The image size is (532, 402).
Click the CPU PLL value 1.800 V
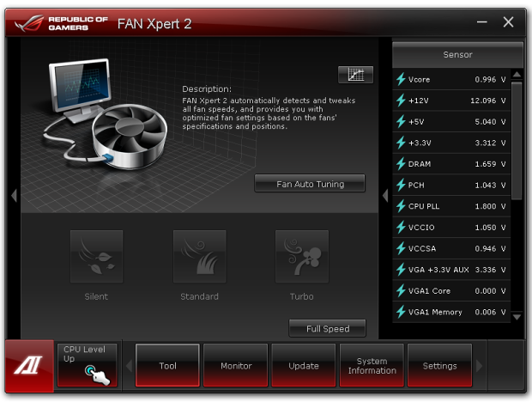(490, 206)
